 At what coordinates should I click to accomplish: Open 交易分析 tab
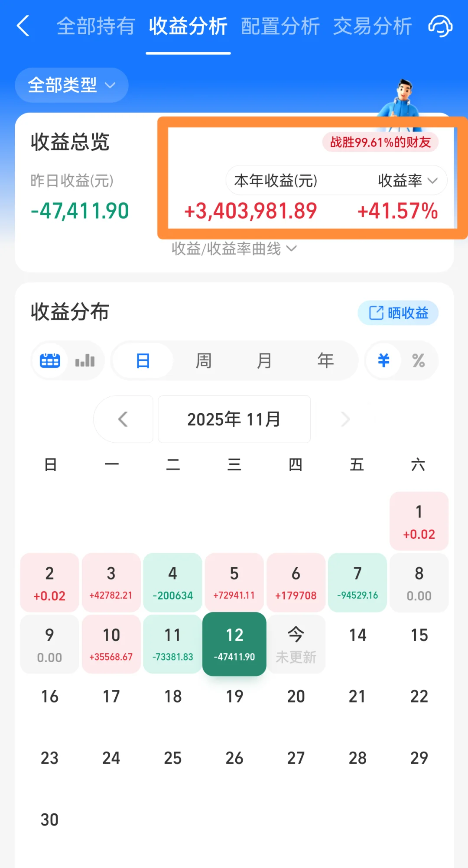pos(372,26)
